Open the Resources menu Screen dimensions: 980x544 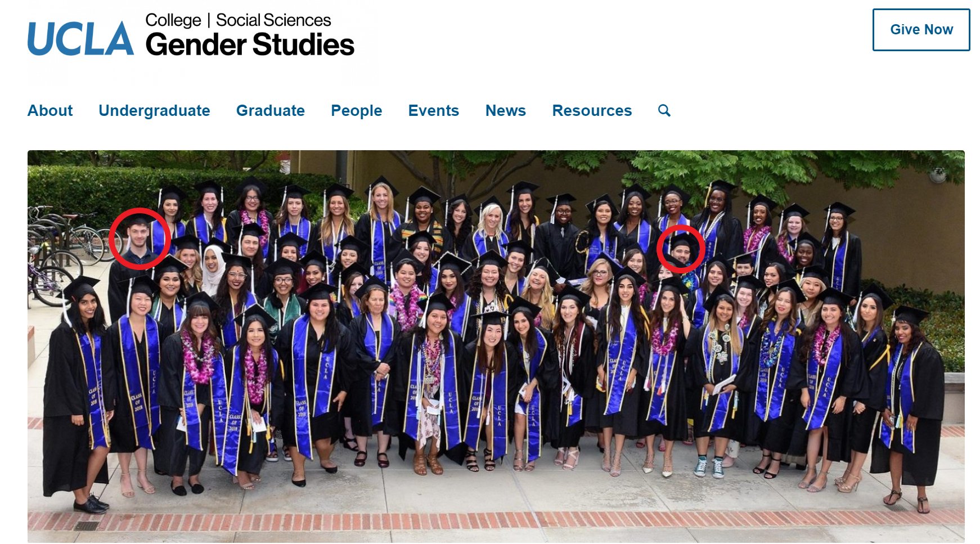coord(592,110)
